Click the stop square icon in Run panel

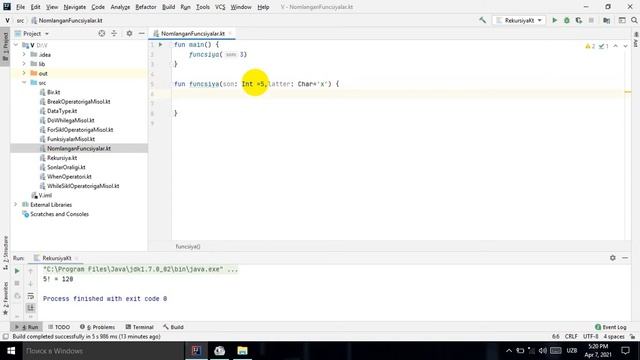17,283
